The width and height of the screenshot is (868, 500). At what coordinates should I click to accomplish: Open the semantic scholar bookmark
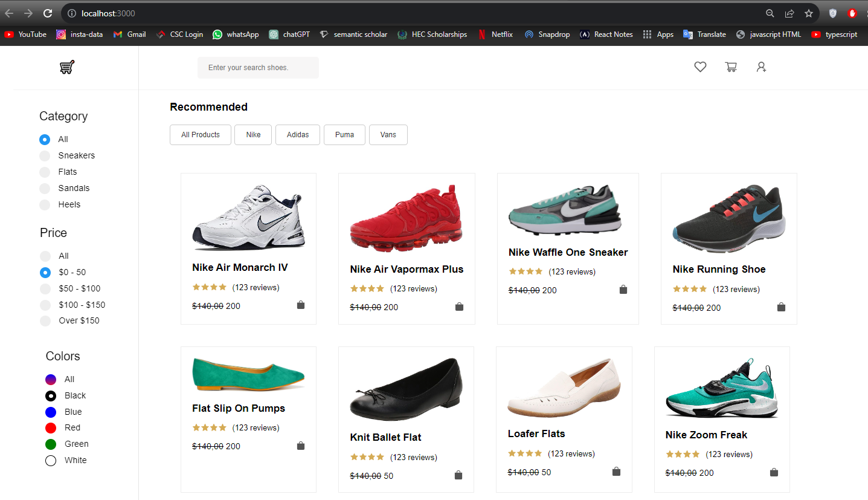(x=353, y=34)
